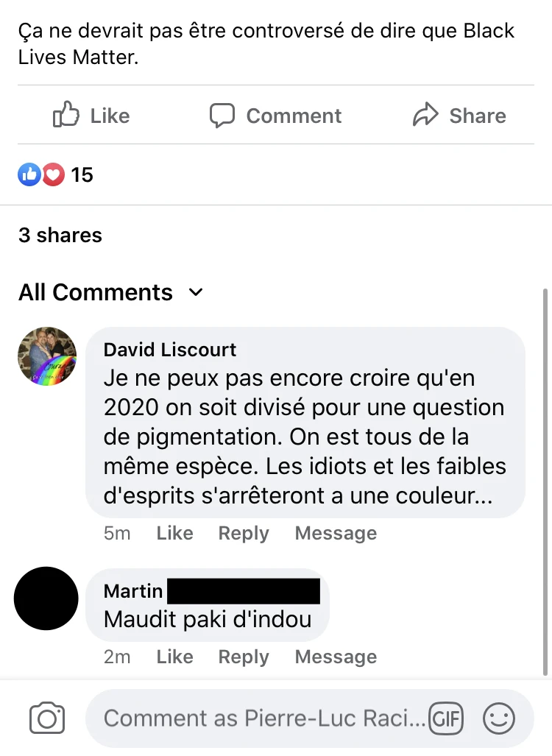Open David Liscourt's profile picture
The image size is (552, 756).
pyautogui.click(x=47, y=356)
